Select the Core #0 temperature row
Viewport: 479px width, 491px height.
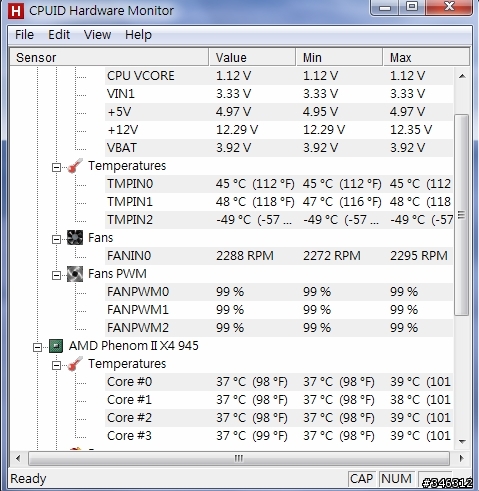click(x=279, y=382)
